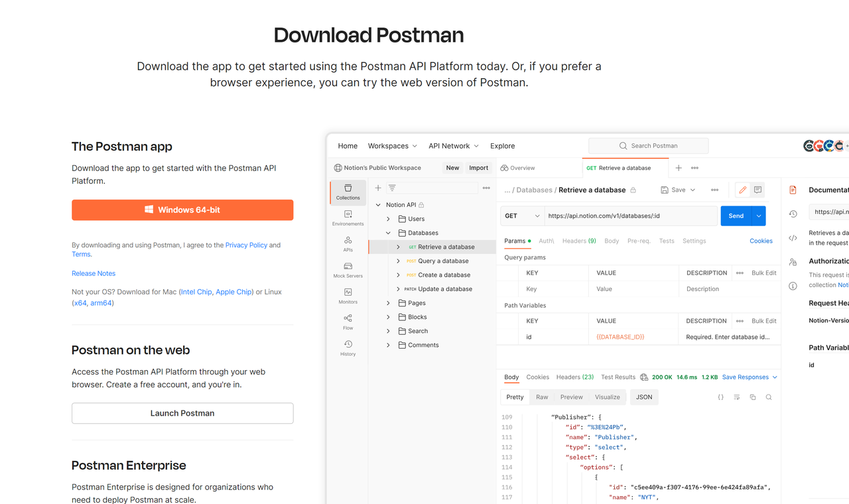849x504 pixels.
Task: Click the globe icon beside Test Results
Action: pyautogui.click(x=644, y=377)
